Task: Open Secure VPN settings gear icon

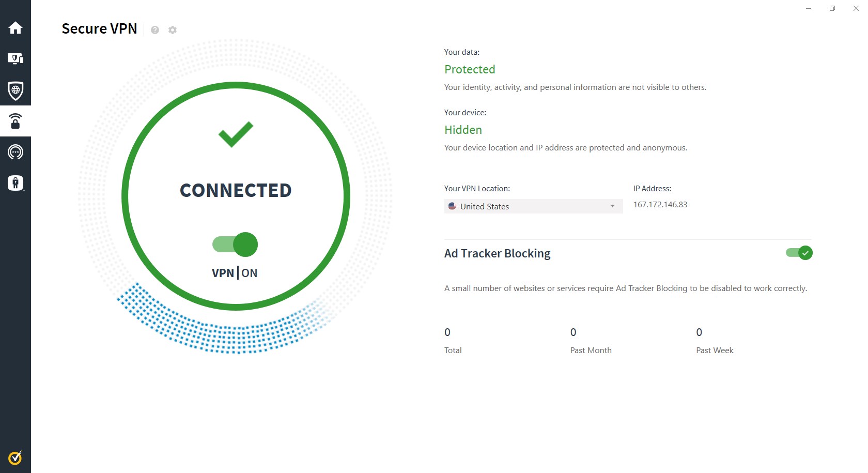Action: coord(173,30)
